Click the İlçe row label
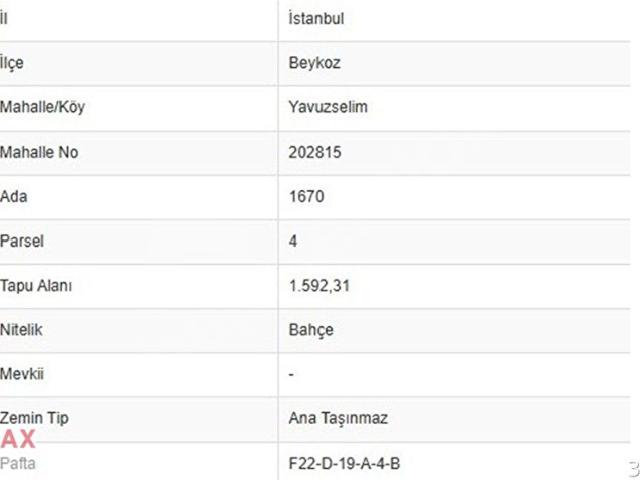The height and width of the screenshot is (480, 640). click(11, 63)
